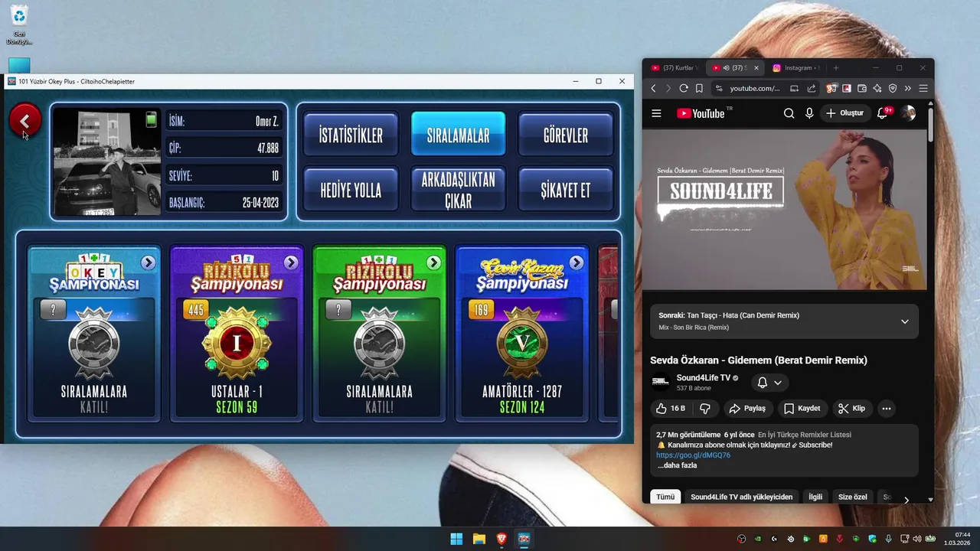
Task: Click green online status icon on profile photo
Action: [151, 119]
